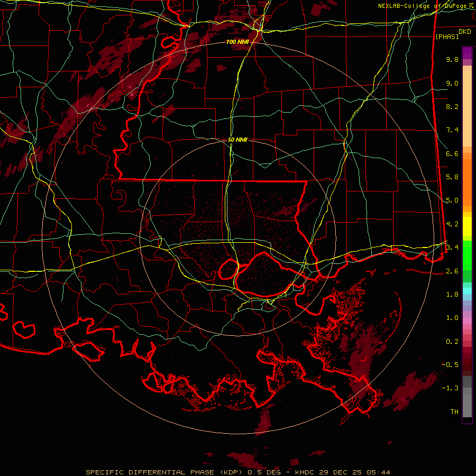Image resolution: width=476 pixels, height=476 pixels.
Task: Click the bright green segment of the color bar
Action: point(467,255)
